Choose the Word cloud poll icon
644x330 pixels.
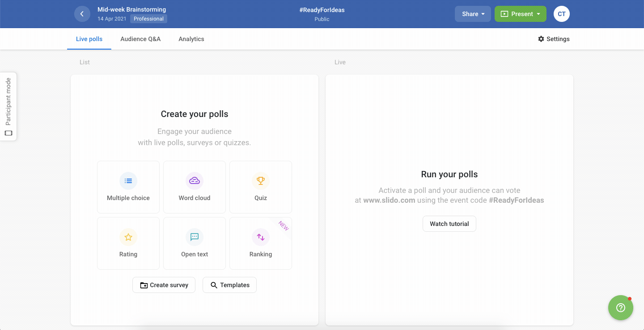coord(195,181)
